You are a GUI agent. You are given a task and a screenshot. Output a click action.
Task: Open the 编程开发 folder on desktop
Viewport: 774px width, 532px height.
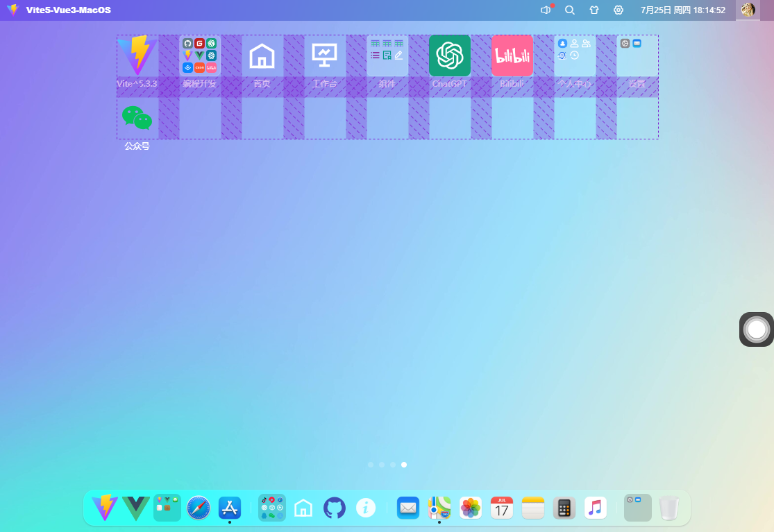199,55
